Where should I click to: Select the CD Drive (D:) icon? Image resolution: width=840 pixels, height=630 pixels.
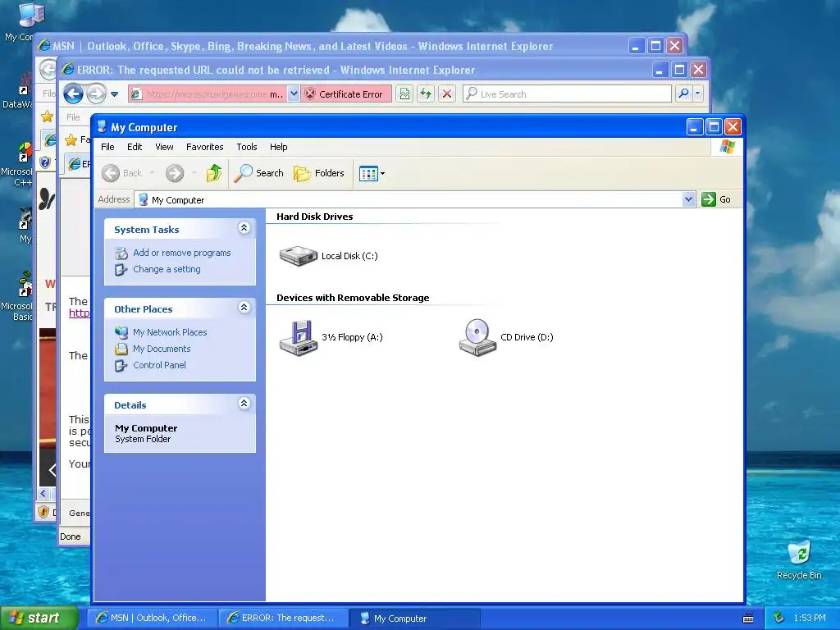(x=478, y=337)
